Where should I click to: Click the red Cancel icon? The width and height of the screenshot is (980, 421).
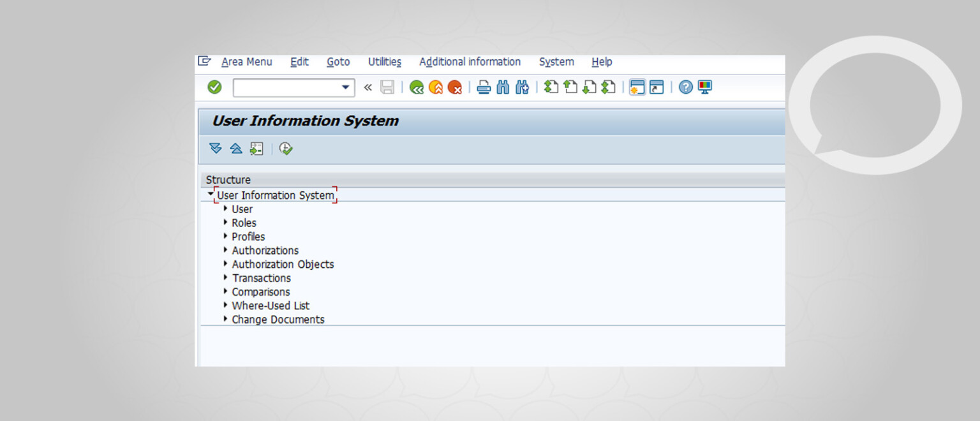click(455, 87)
